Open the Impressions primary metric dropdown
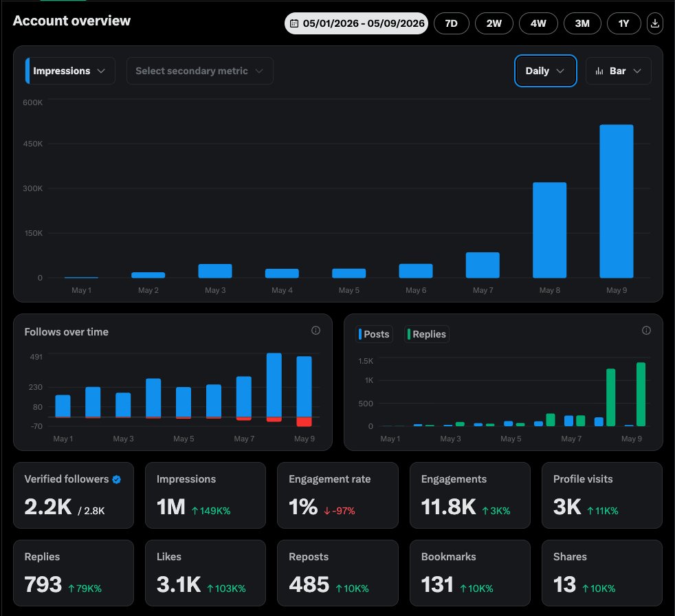The height and width of the screenshot is (616, 675). [70, 71]
